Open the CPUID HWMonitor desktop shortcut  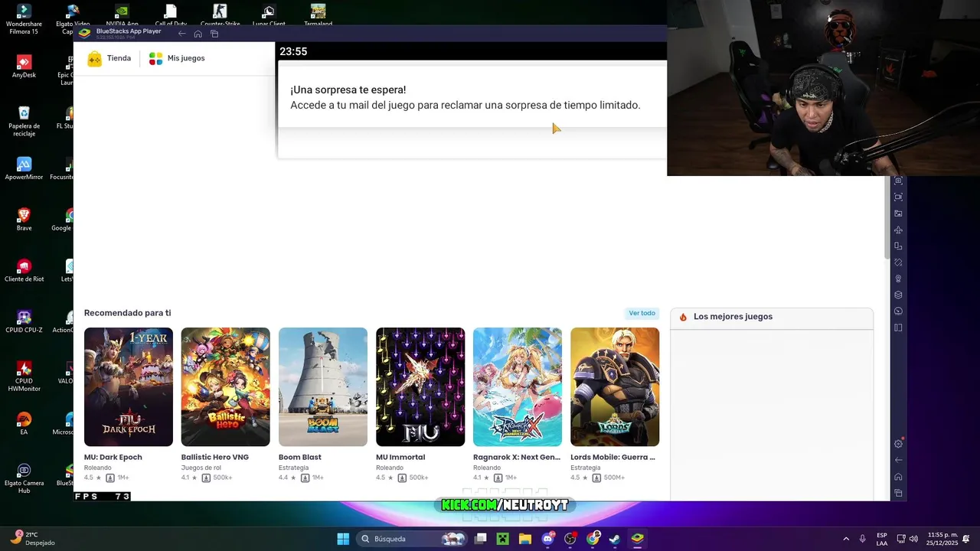(x=24, y=376)
